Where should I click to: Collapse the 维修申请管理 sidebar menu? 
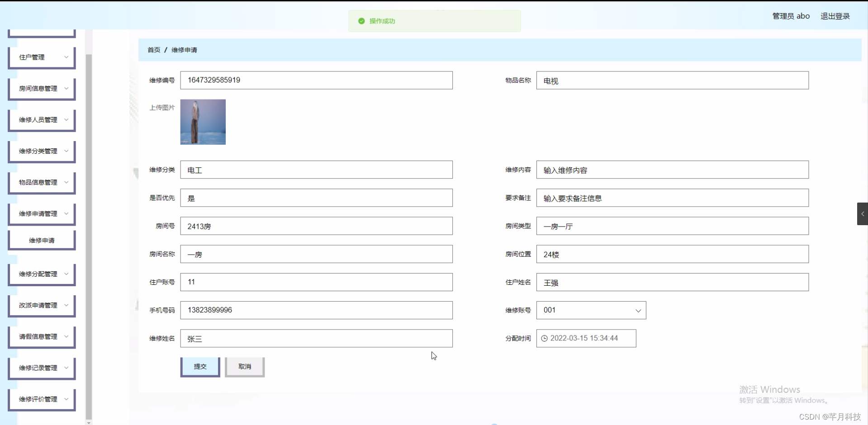pos(42,213)
